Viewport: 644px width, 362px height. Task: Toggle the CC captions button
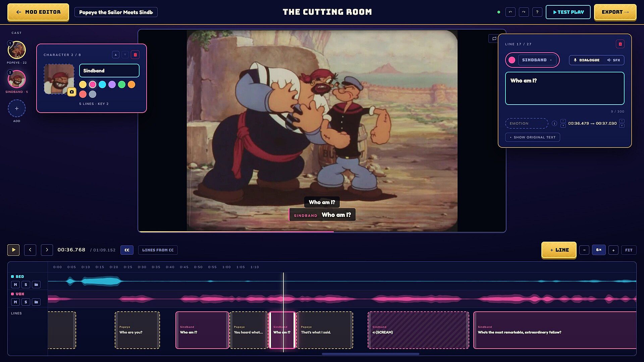[127, 250]
